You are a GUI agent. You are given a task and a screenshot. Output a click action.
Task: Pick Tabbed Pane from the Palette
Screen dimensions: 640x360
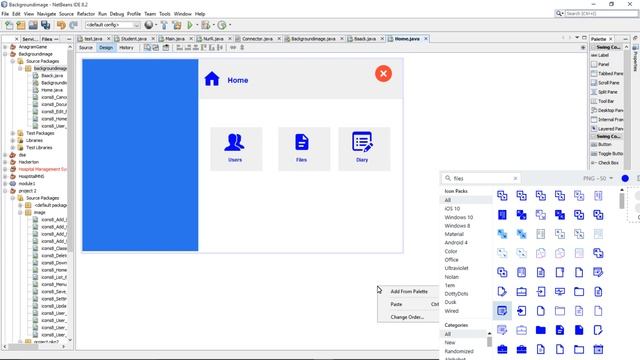click(607, 73)
